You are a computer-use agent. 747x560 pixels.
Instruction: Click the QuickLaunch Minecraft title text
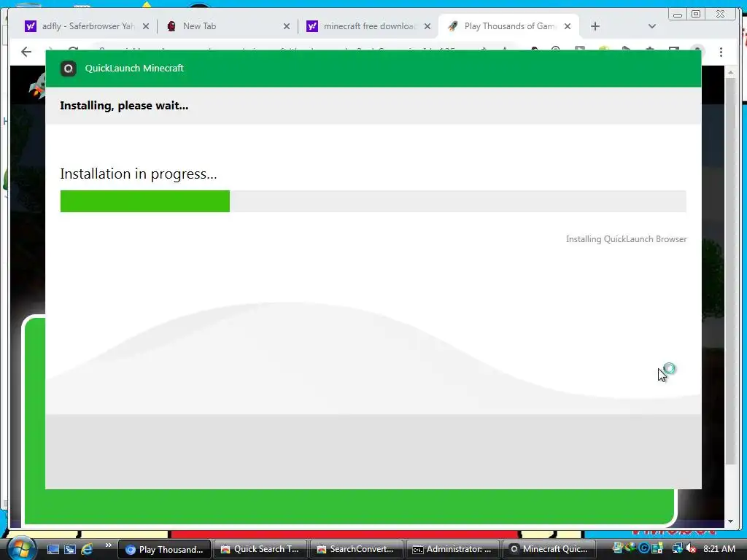134,68
